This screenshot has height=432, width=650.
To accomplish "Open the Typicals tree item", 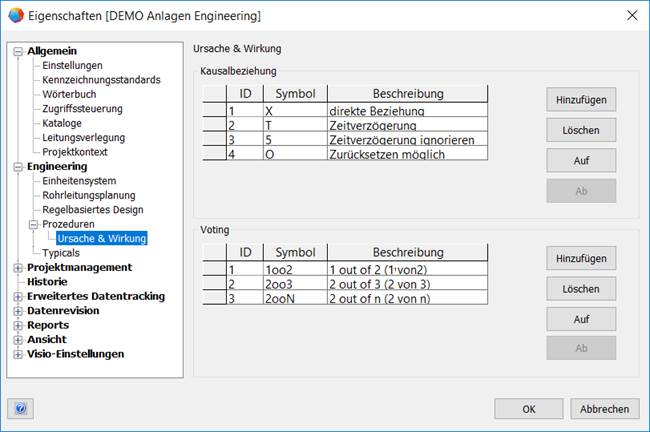I will tap(61, 253).
